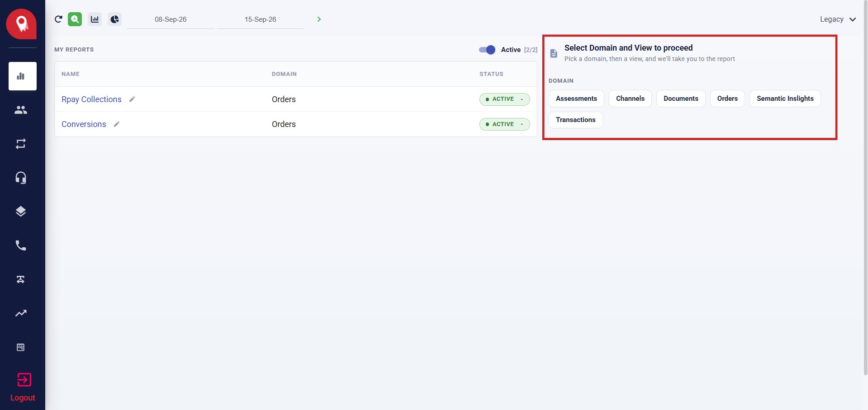Click the pencil edit icon next to Conversions
Image resolution: width=868 pixels, height=410 pixels.
pos(117,124)
